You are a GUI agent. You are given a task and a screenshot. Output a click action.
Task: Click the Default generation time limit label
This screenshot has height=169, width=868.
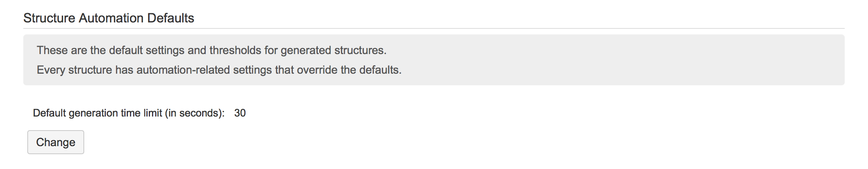pyautogui.click(x=128, y=113)
